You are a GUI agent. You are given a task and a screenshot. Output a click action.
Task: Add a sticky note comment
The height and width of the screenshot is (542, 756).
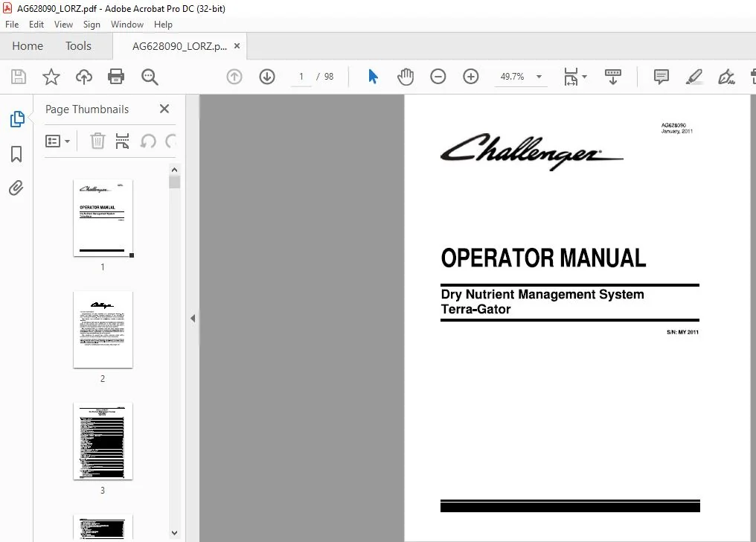pyautogui.click(x=661, y=77)
